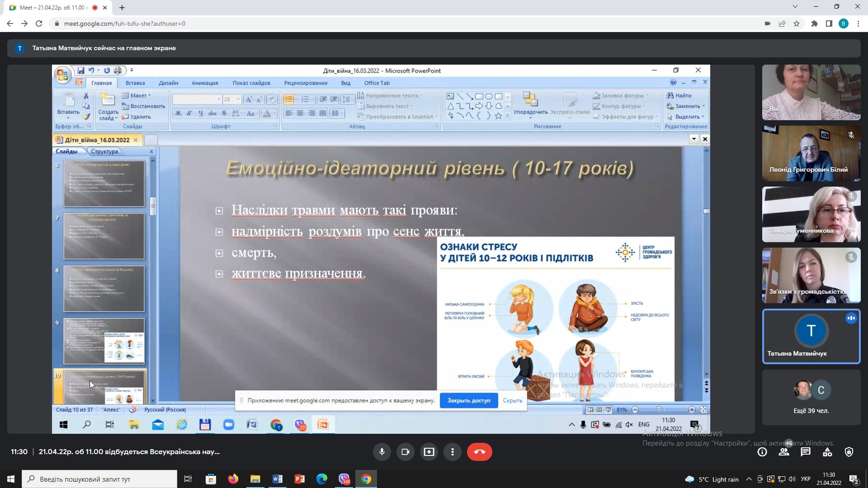Open meeting details info icon

click(762, 452)
